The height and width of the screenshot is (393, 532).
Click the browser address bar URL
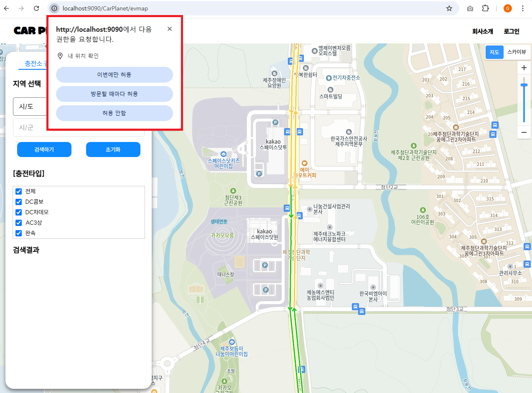[105, 8]
